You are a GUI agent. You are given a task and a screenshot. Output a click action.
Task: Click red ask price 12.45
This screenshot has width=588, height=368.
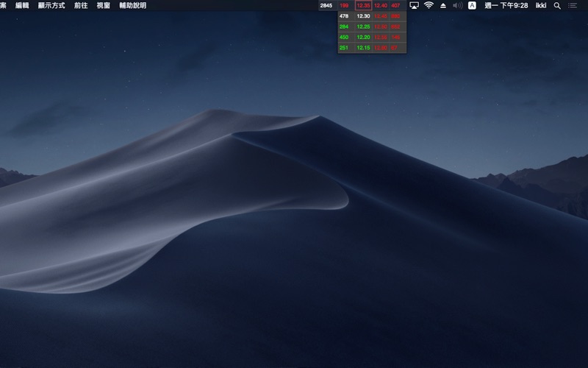[381, 16]
